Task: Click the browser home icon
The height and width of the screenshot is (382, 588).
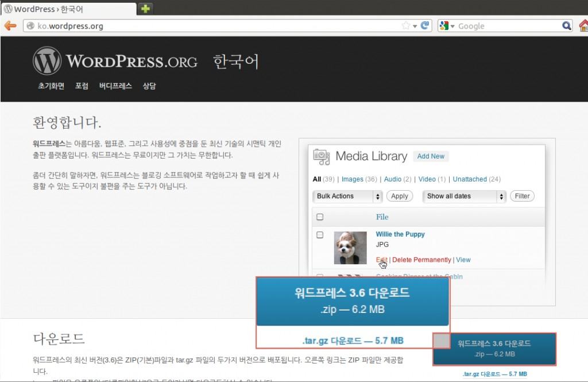Action: click(x=583, y=26)
